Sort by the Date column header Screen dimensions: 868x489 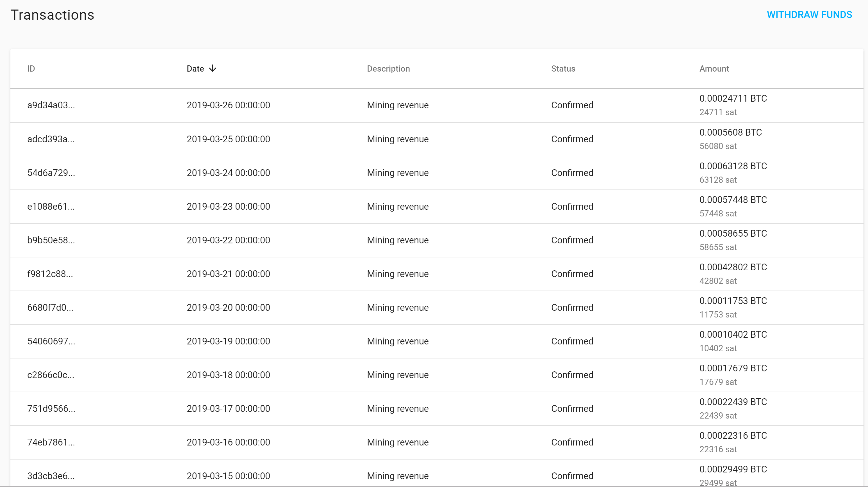(195, 69)
